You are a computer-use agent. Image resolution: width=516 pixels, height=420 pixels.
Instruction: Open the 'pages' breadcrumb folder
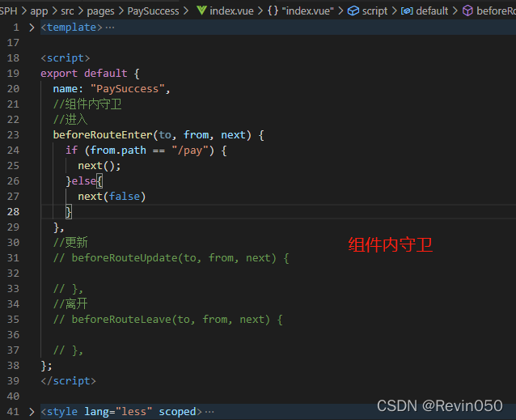100,11
